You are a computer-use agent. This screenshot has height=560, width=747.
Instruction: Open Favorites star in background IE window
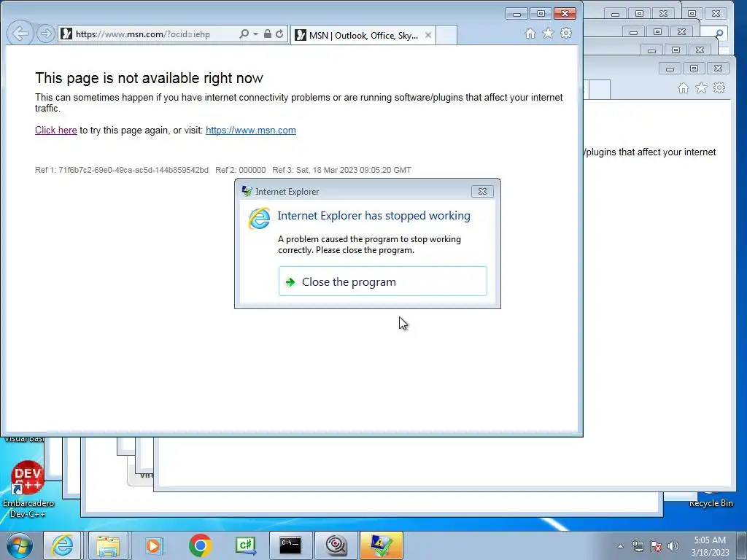(701, 88)
